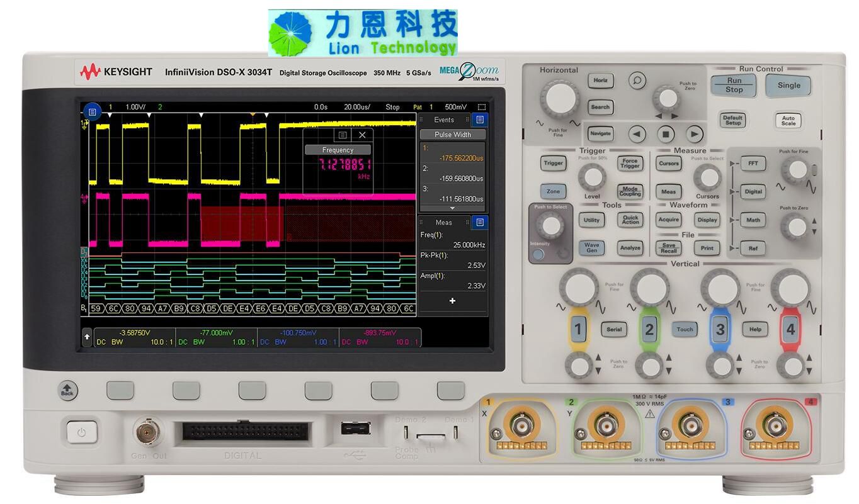This screenshot has width=859, height=504.
Task: Toggle channel 4 with the red 4 key
Action: (x=790, y=328)
